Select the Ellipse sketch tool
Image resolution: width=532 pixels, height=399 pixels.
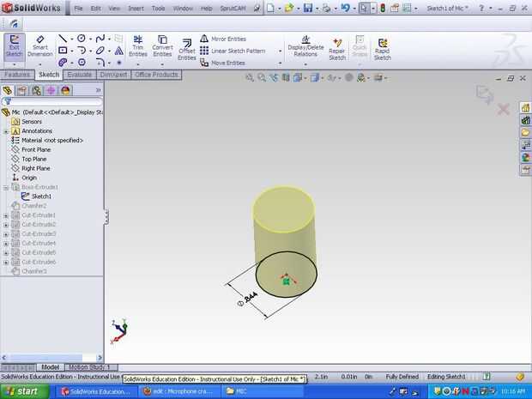tap(100, 51)
